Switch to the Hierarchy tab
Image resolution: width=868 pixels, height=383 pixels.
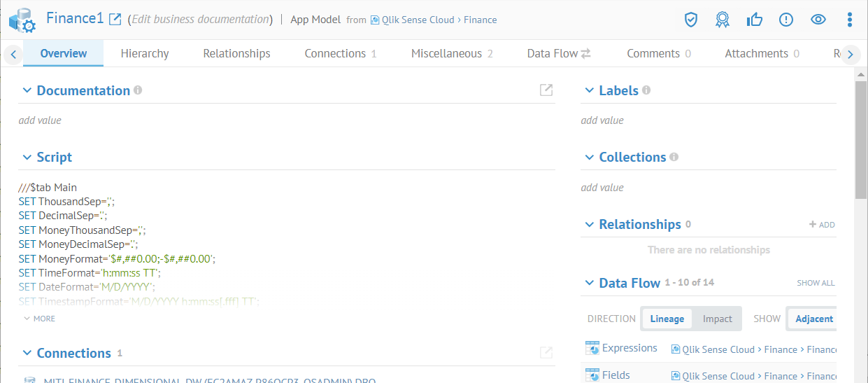[x=145, y=53]
